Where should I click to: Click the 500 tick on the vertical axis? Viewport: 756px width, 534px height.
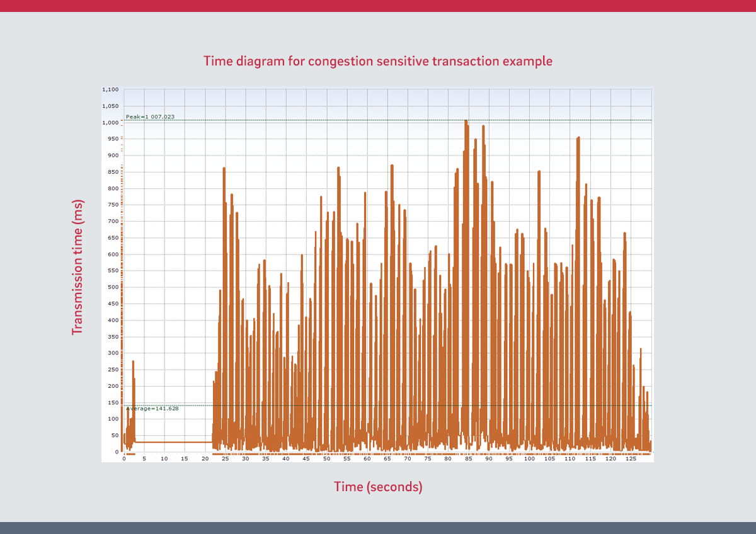[113, 287]
